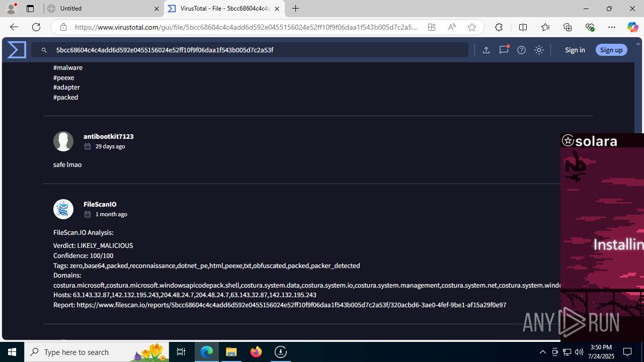
Task: Toggle the light/dark theme icon
Action: pyautogui.click(x=539, y=50)
